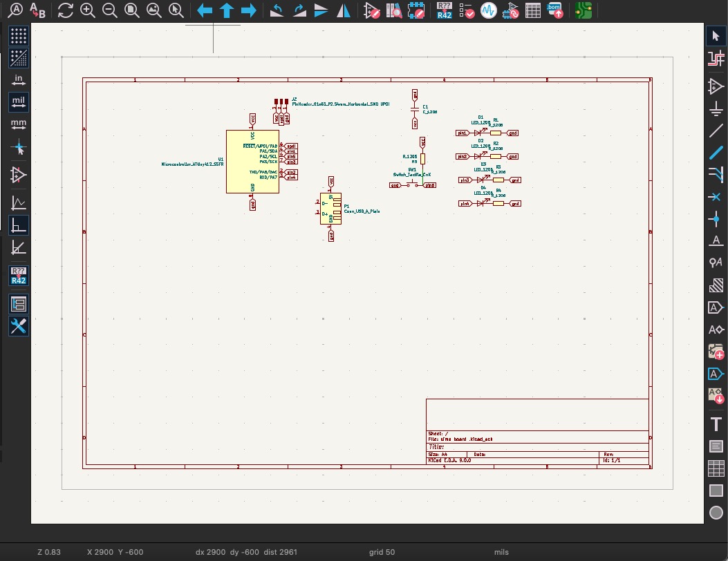This screenshot has width=728, height=561.
Task: Select the draw circle tool
Action: tap(716, 512)
